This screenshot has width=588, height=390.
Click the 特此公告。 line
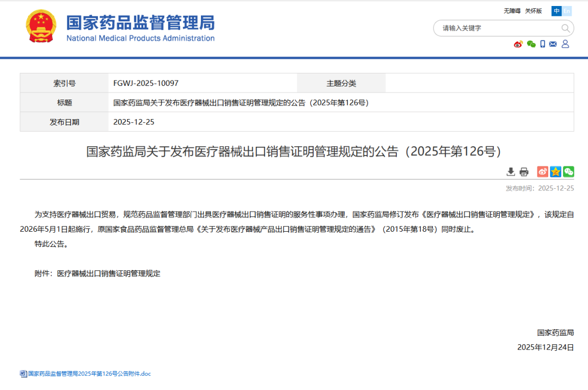click(52, 244)
